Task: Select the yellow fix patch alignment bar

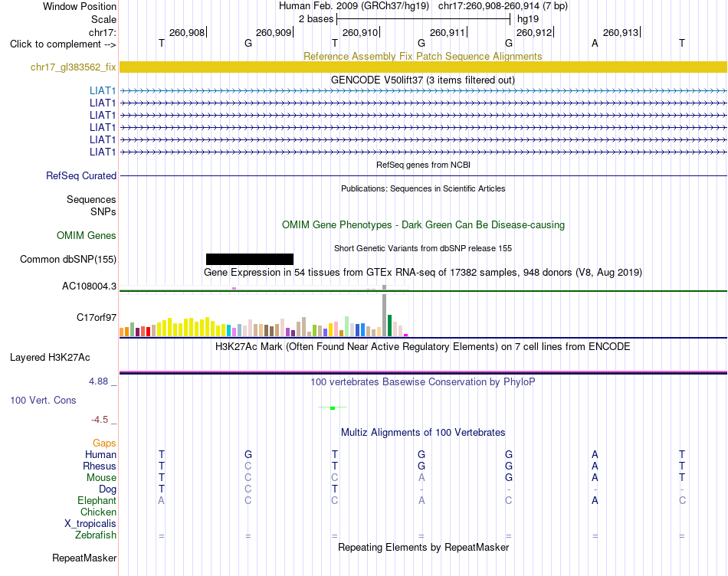Action: point(423,67)
